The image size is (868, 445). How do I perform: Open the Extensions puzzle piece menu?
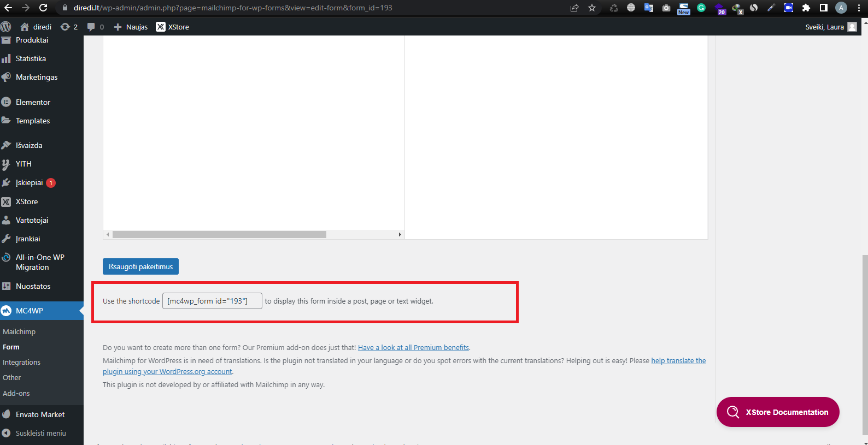click(x=806, y=8)
